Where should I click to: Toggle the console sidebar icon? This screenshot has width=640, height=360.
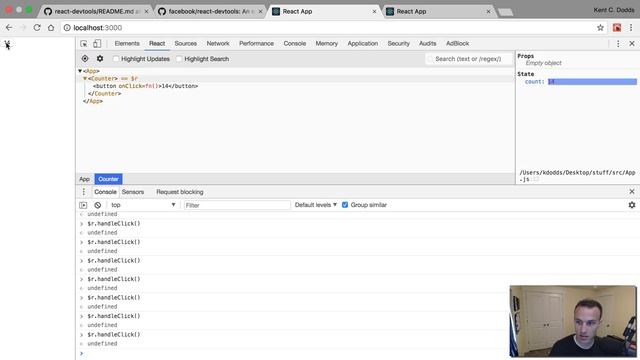pyautogui.click(x=83, y=205)
